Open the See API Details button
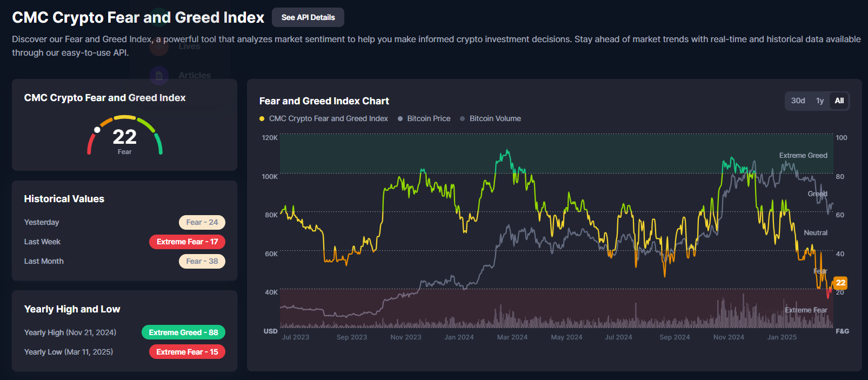Screen dimensions: 868x380 click(308, 17)
